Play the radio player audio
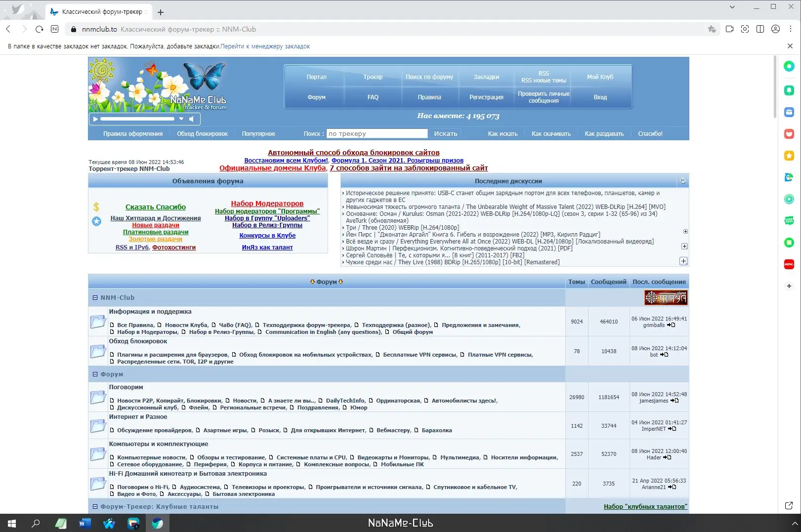Viewport: 801px width, 532px height. click(x=95, y=119)
